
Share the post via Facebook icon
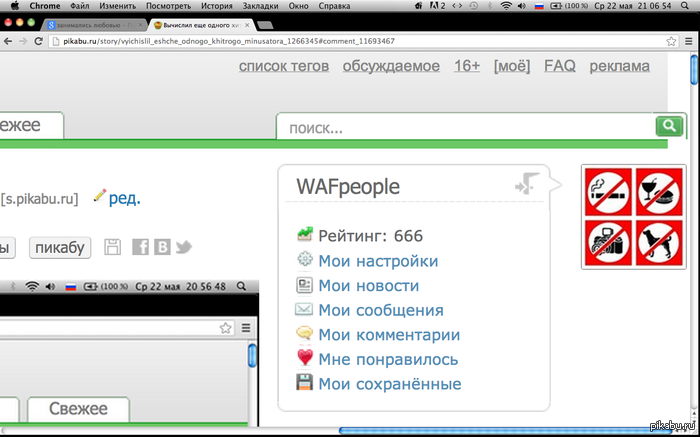[140, 247]
